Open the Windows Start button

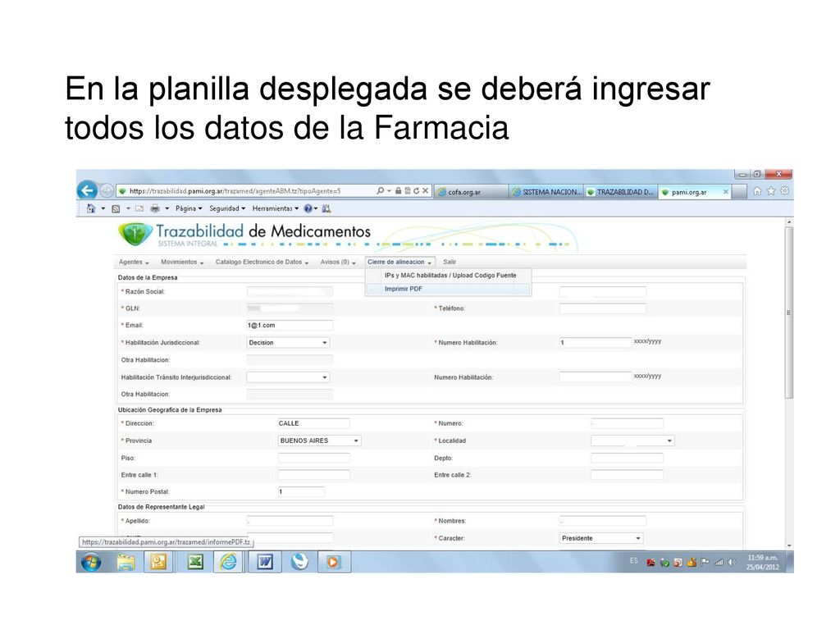pyautogui.click(x=91, y=563)
